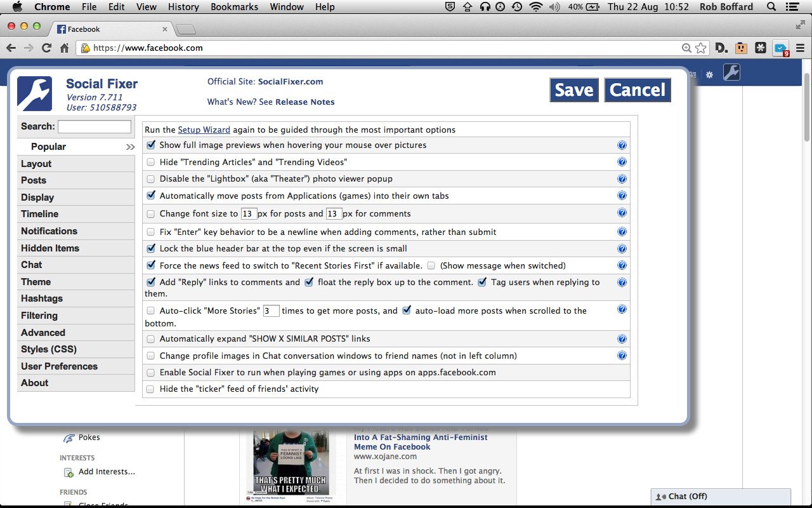
Task: Check Show message when switched box
Action: pos(431,265)
